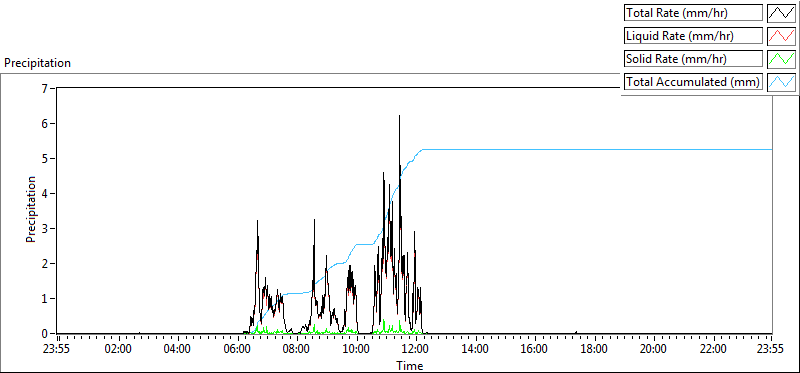
Task: Click the Total Accumulated blue line icon
Action: pos(781,82)
